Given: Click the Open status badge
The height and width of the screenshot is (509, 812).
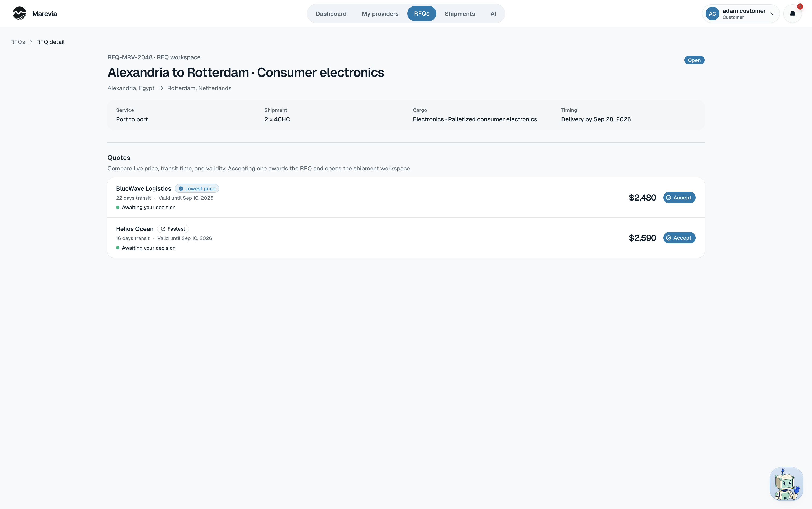Looking at the screenshot, I should click(x=694, y=60).
